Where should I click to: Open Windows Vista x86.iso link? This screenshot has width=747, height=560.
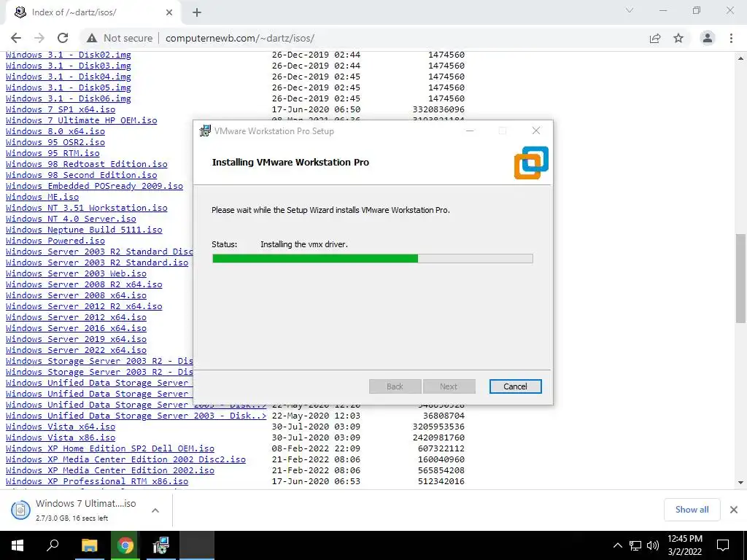[x=61, y=438]
